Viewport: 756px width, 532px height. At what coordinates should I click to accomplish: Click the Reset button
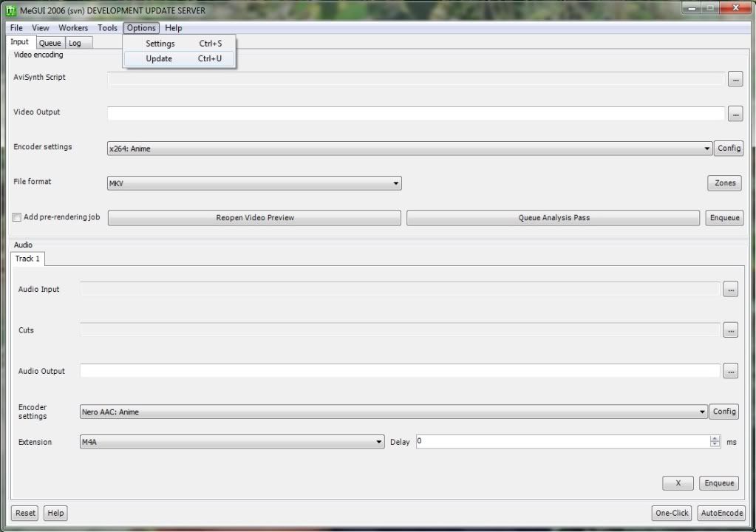[25, 514]
